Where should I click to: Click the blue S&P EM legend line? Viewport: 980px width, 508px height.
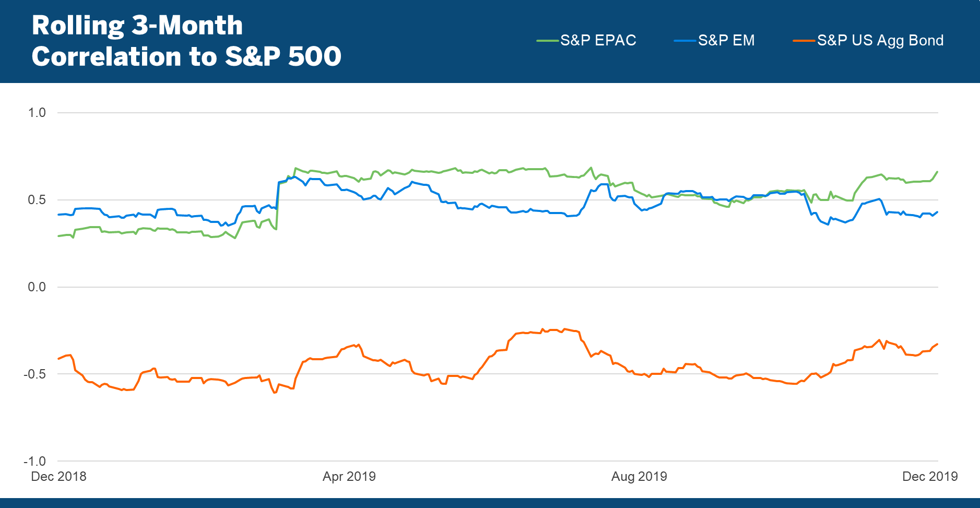685,41
